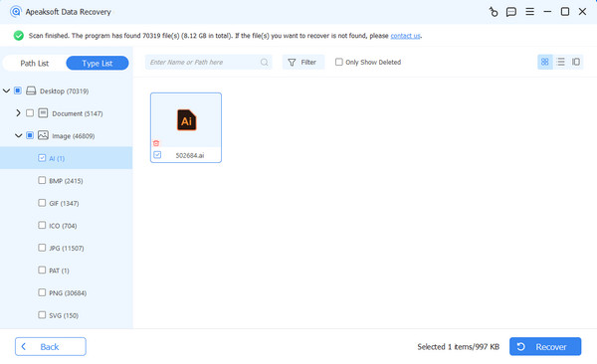Select the BMP (2415) label

point(66,181)
